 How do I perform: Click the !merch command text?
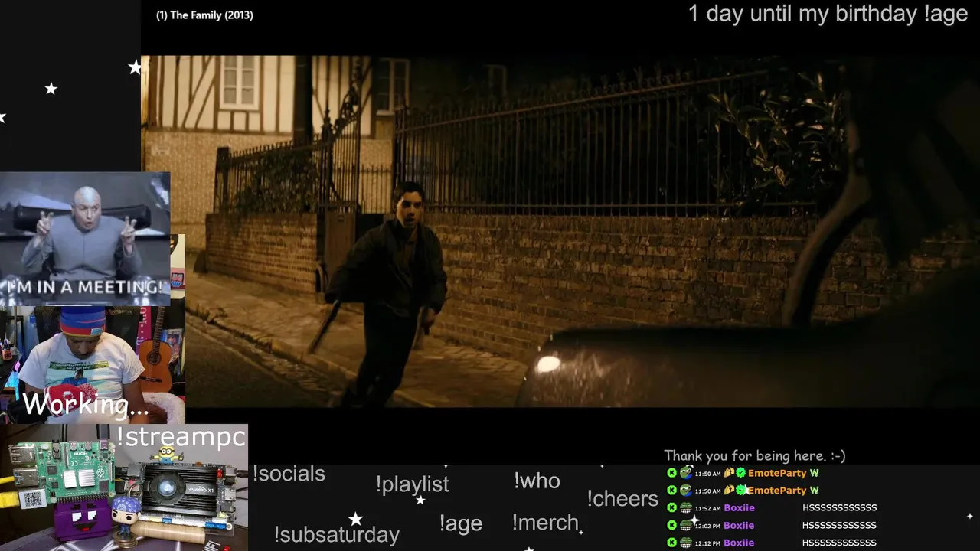click(545, 522)
